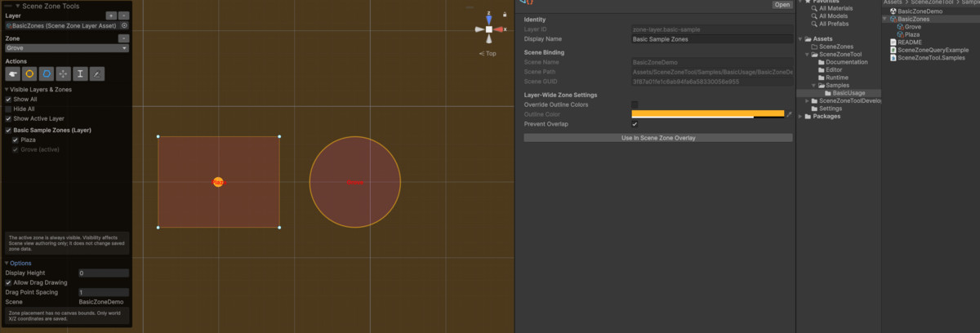The image size is (980, 333).
Task: Click the red Grove marker inside the circle zone
Action: [355, 182]
